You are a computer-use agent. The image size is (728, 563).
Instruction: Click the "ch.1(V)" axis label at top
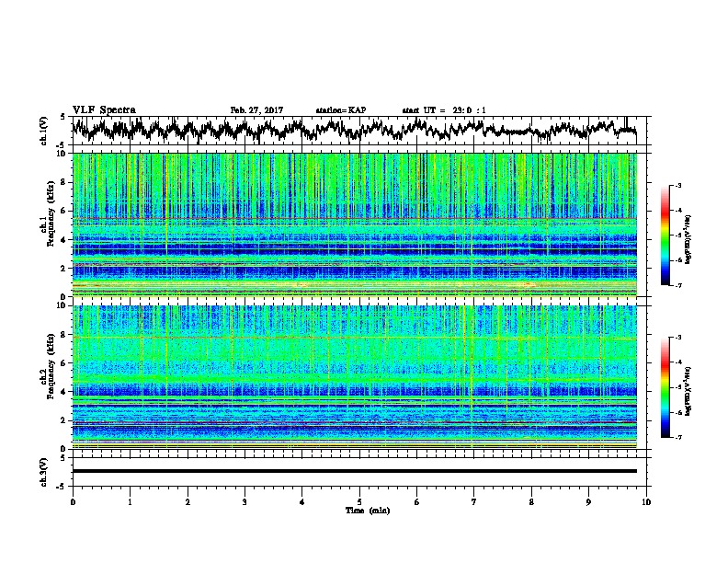pos(44,131)
